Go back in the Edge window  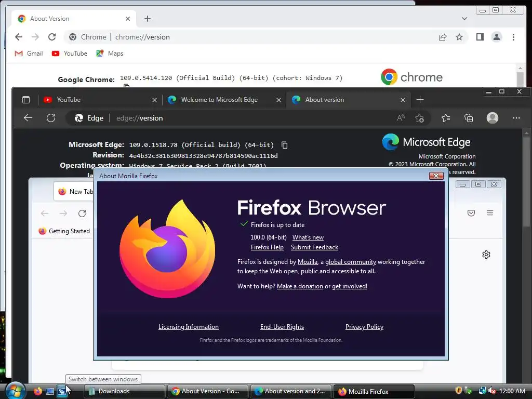[x=28, y=118]
